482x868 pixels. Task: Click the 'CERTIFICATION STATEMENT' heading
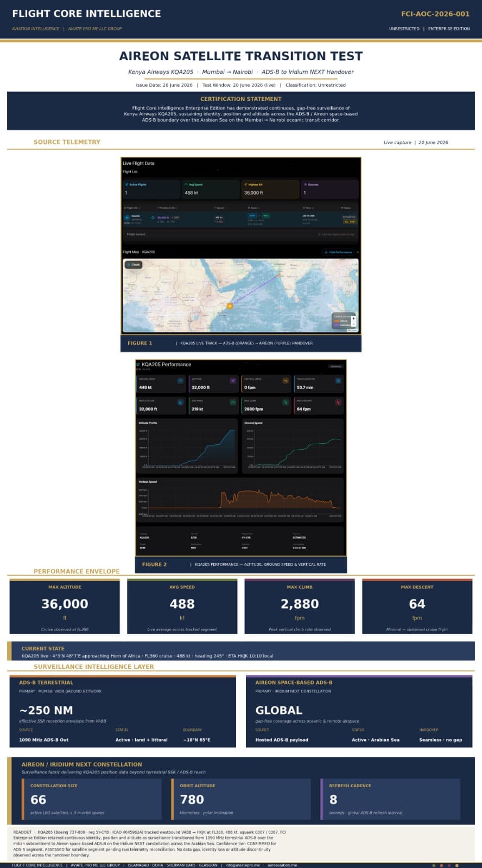point(241,99)
